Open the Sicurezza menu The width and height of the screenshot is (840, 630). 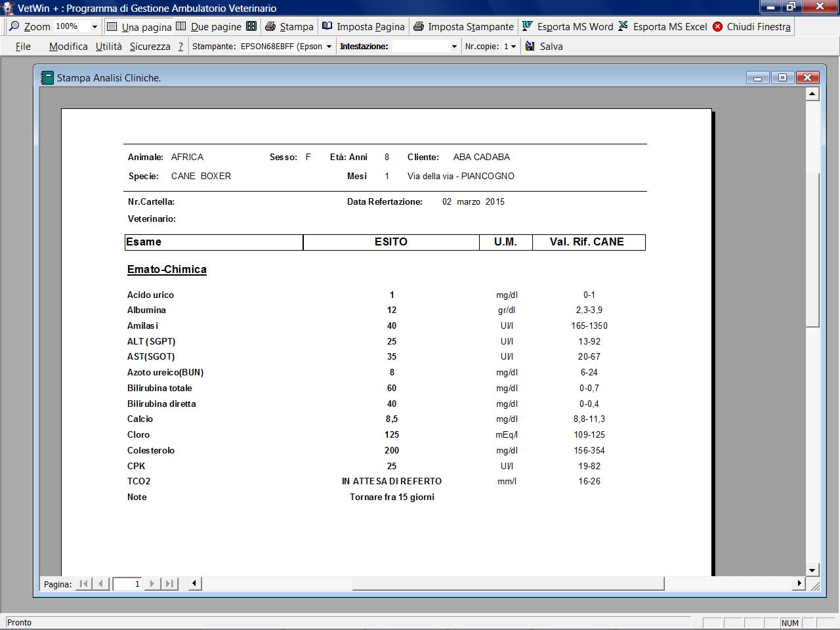(150, 46)
